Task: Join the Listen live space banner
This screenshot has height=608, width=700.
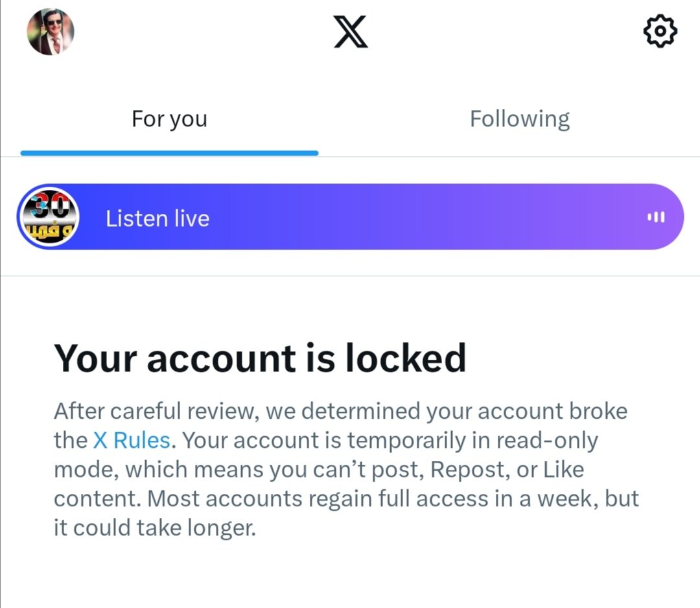Action: point(351,216)
